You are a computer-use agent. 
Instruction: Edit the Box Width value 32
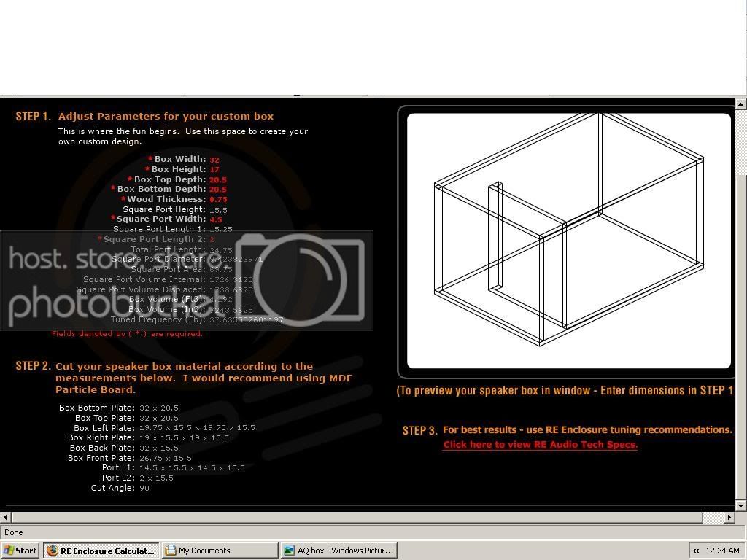(214, 160)
